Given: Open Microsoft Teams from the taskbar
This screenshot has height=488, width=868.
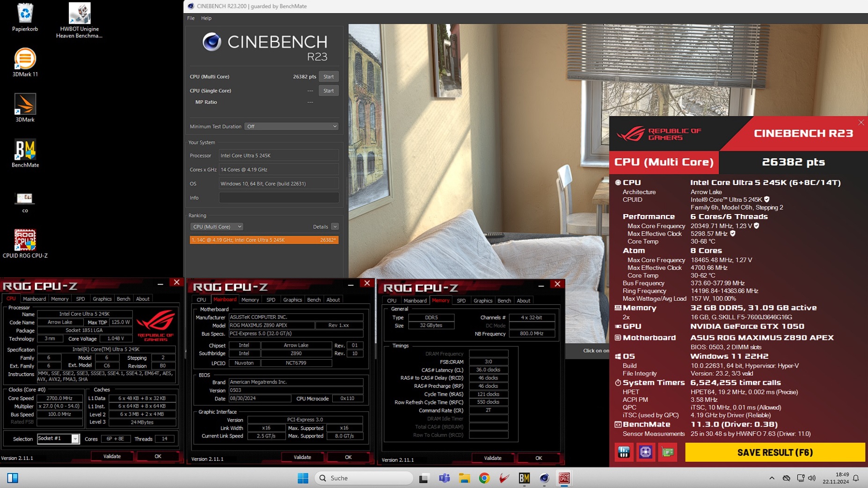Looking at the screenshot, I should [x=444, y=478].
